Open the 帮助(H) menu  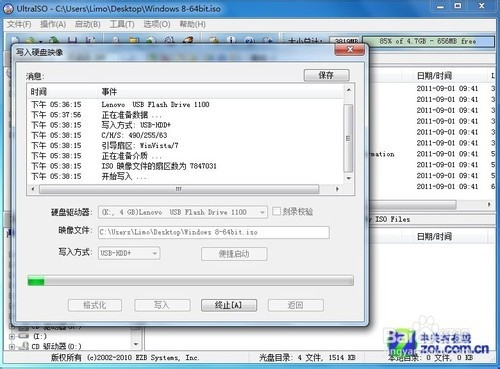(x=192, y=24)
